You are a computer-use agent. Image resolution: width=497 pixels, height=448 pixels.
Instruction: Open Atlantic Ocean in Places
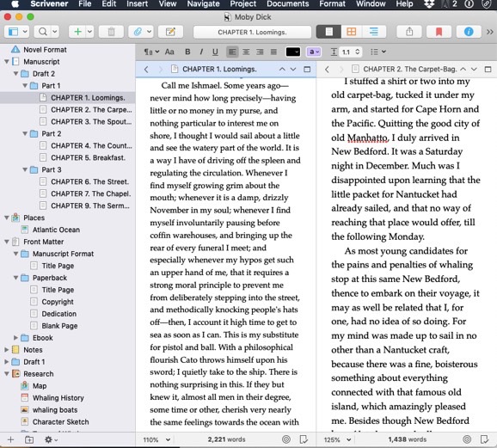56,230
